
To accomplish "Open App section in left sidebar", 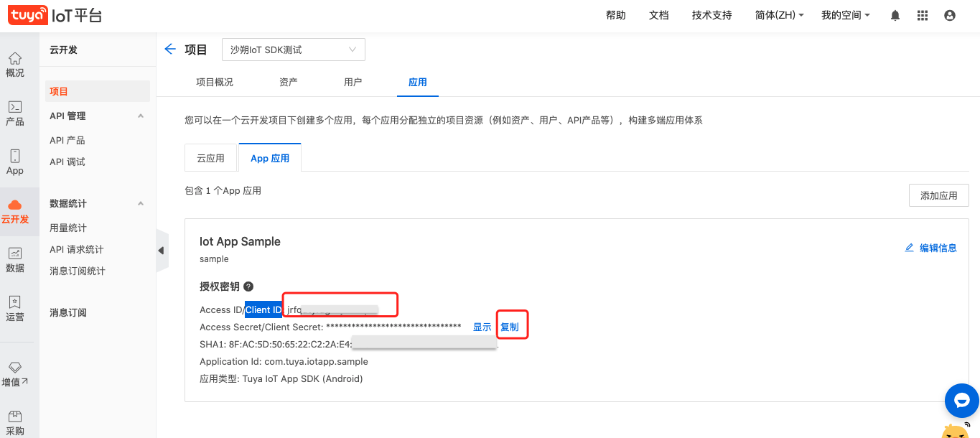I will [x=15, y=162].
